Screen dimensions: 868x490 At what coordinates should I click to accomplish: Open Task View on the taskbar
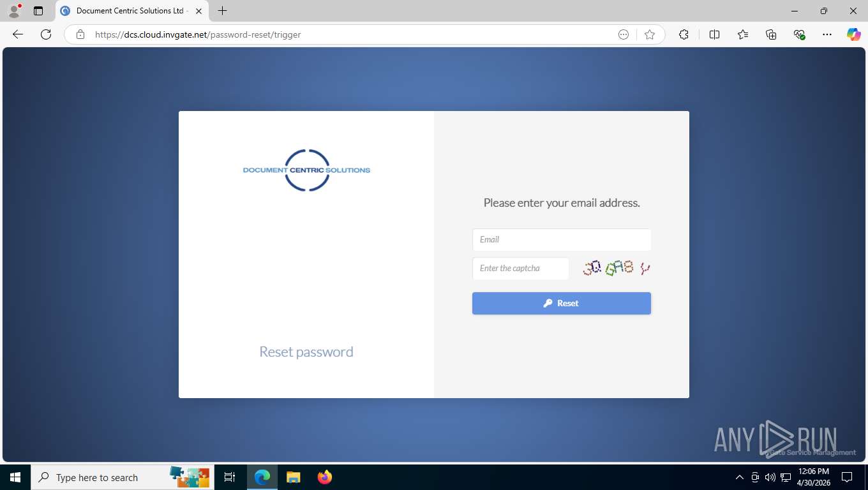(x=230, y=477)
